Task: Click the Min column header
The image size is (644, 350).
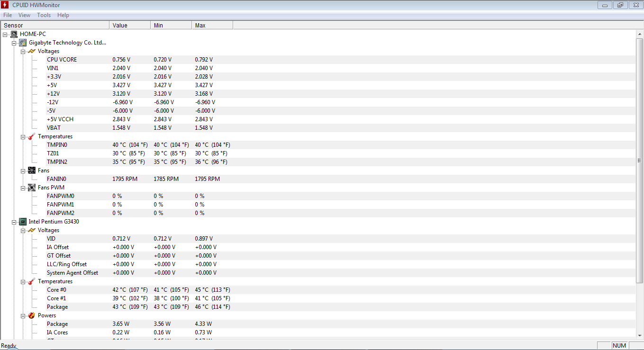Action: 171,25
